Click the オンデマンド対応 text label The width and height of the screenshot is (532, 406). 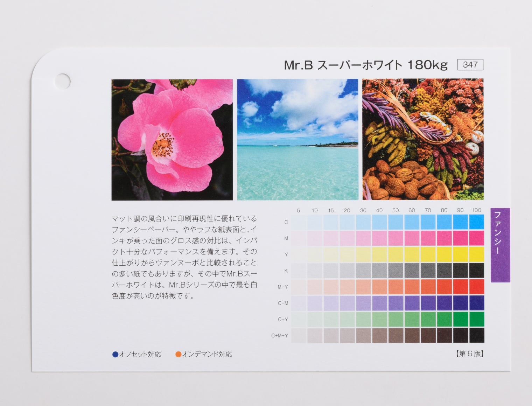coord(207,354)
